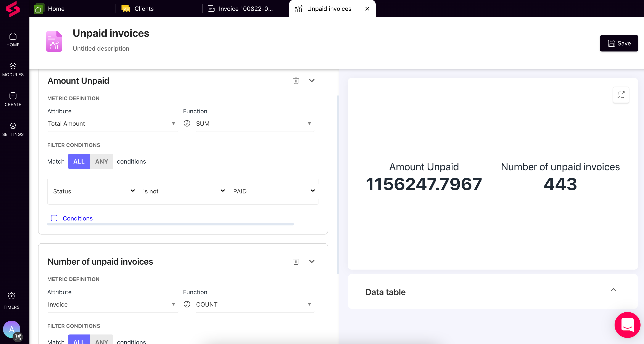Click the Data table heading
The height and width of the screenshot is (344, 644).
[x=385, y=292]
